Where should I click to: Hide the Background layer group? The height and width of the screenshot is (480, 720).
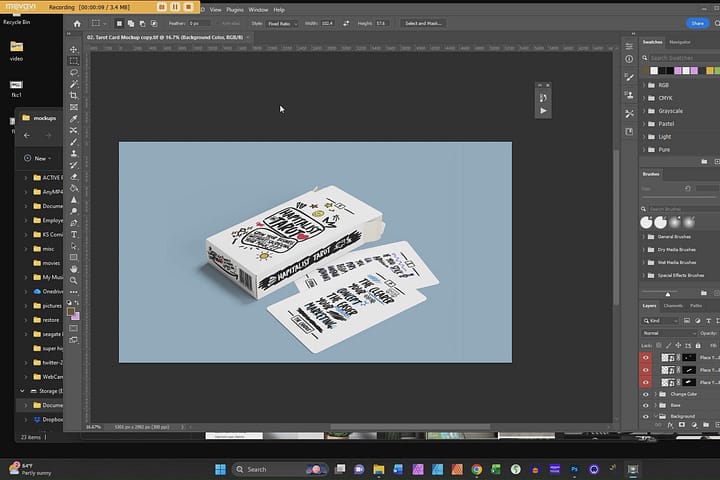(x=646, y=417)
